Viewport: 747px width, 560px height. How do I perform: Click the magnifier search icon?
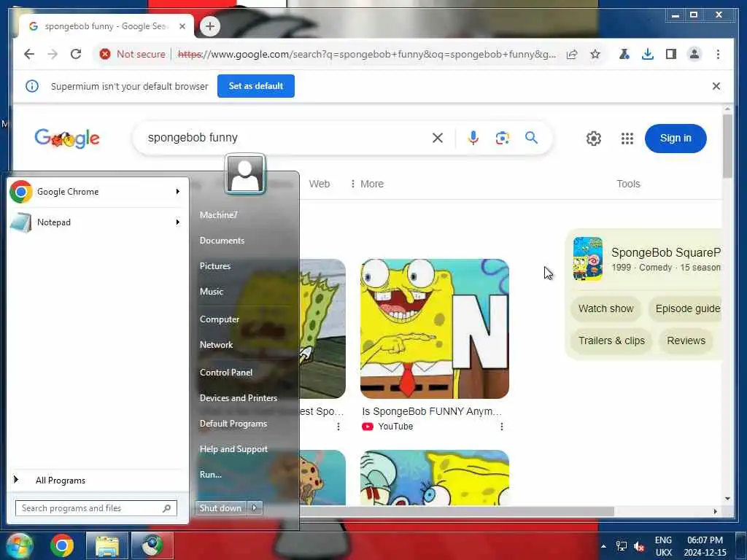(532, 138)
